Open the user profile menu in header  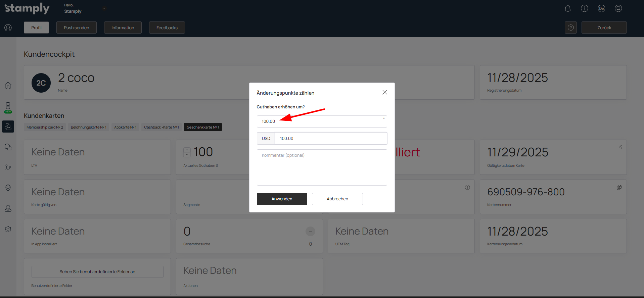coord(618,8)
